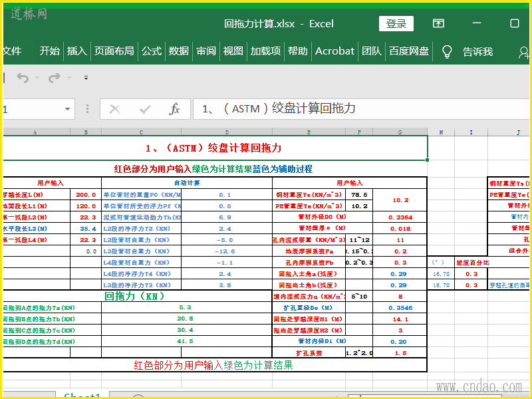Open the 文件 menu tab
532x399 pixels.
pyautogui.click(x=12, y=51)
